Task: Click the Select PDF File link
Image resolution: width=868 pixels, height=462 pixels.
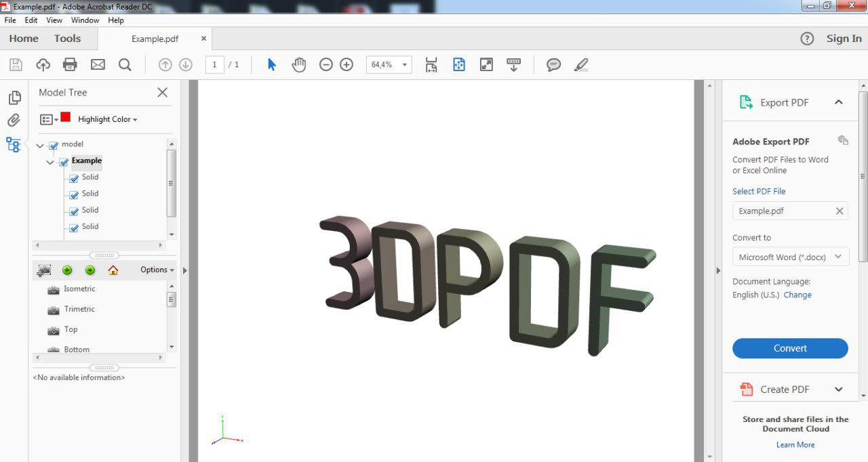Action: 758,191
